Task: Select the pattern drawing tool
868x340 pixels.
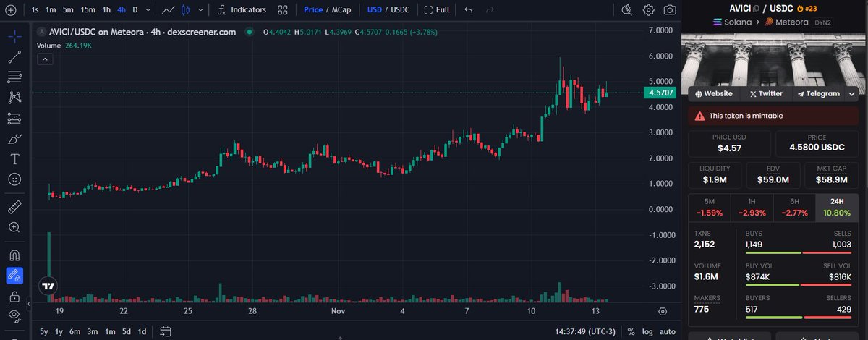Action: tap(14, 98)
